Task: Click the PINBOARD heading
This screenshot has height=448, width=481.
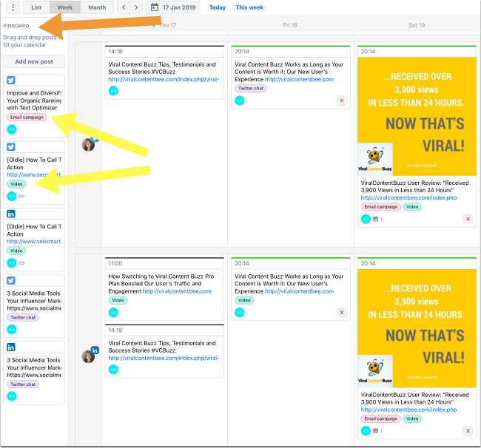Action: [16, 26]
